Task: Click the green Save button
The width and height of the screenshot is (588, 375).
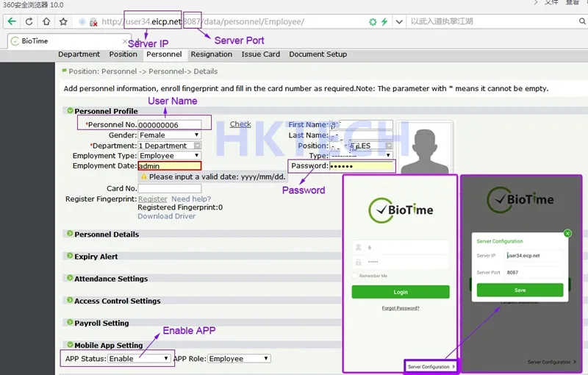Action: pos(520,290)
